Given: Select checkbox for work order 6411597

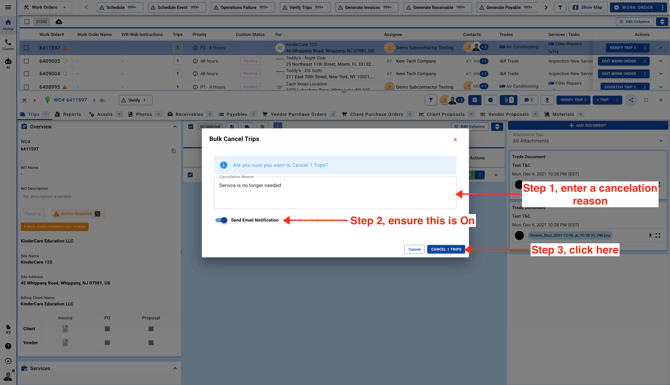Looking at the screenshot, I should 26,48.
